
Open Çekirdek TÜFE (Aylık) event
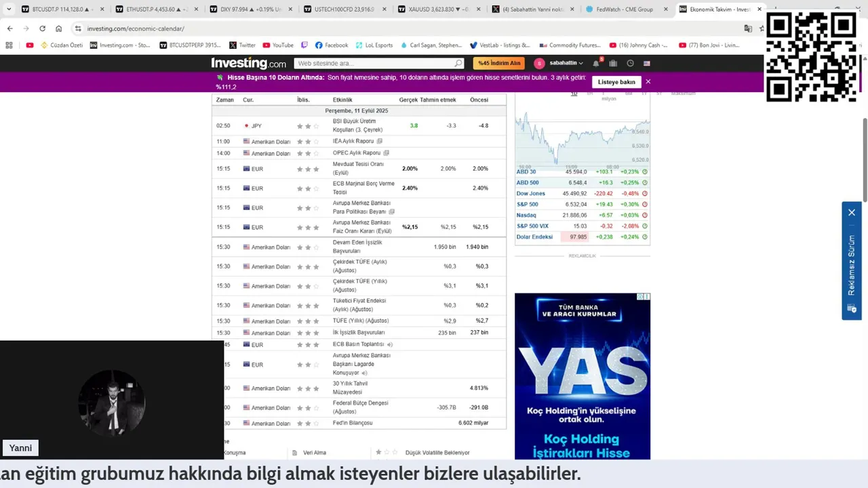coord(359,266)
